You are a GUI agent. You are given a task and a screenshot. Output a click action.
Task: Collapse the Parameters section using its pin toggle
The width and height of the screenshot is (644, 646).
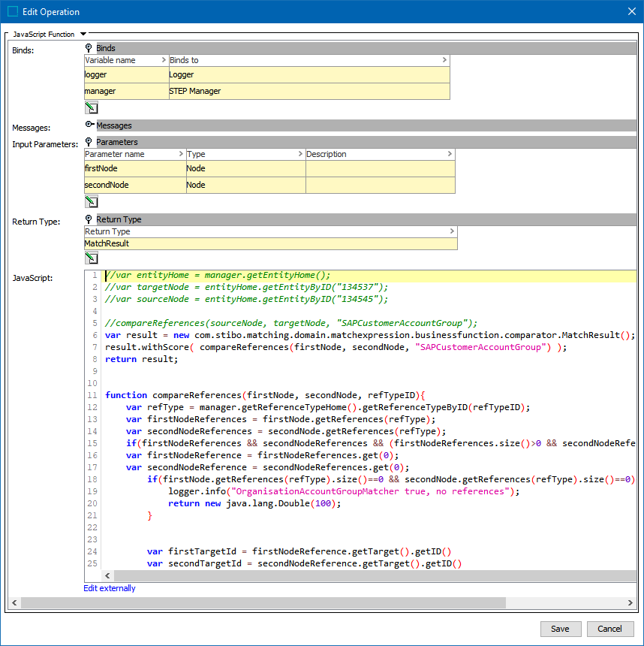click(89, 142)
